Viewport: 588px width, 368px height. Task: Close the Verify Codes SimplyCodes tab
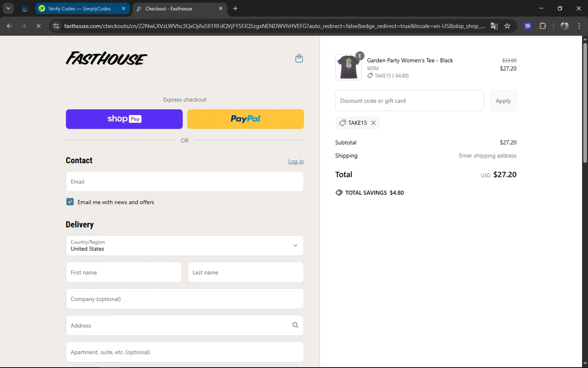(123, 9)
